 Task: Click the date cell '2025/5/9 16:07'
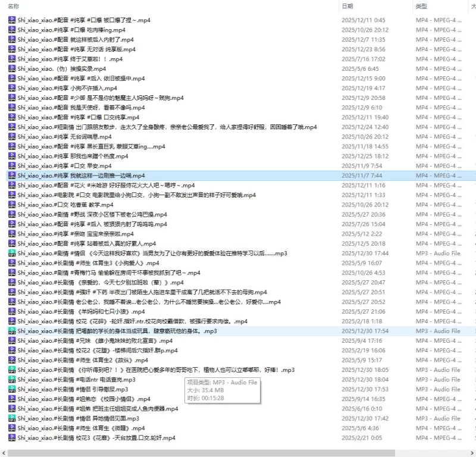point(362,263)
